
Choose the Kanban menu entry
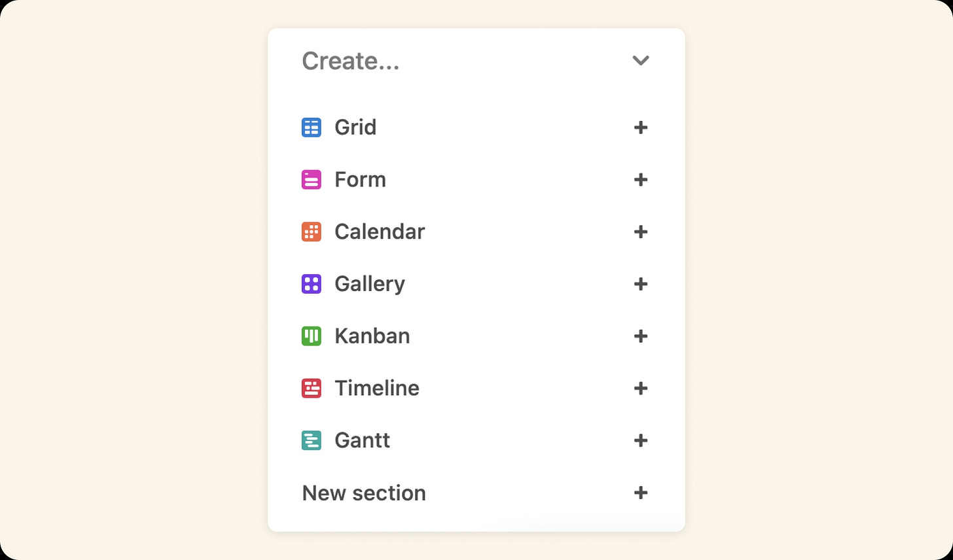tap(372, 336)
